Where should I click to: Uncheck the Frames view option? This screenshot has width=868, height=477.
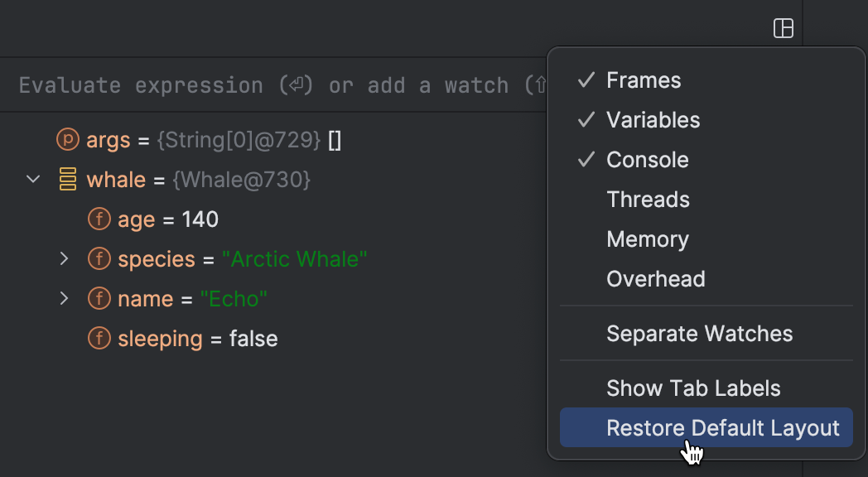coord(644,79)
